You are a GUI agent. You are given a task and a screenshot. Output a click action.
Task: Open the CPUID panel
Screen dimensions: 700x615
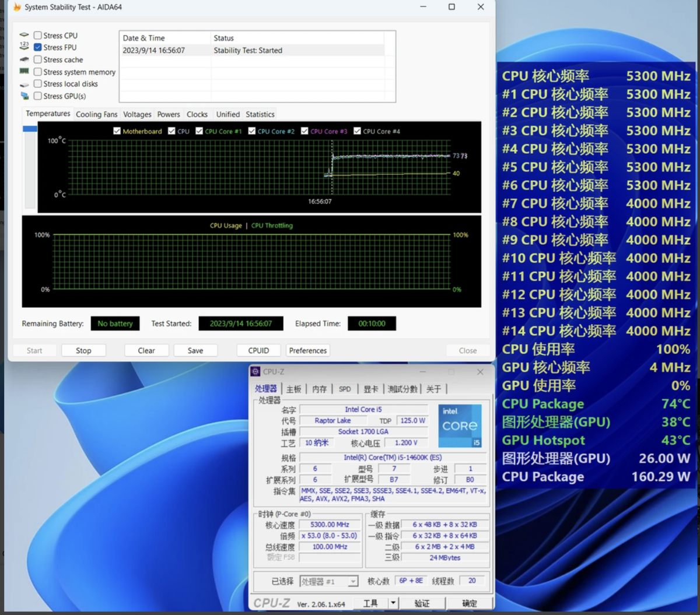click(x=258, y=350)
